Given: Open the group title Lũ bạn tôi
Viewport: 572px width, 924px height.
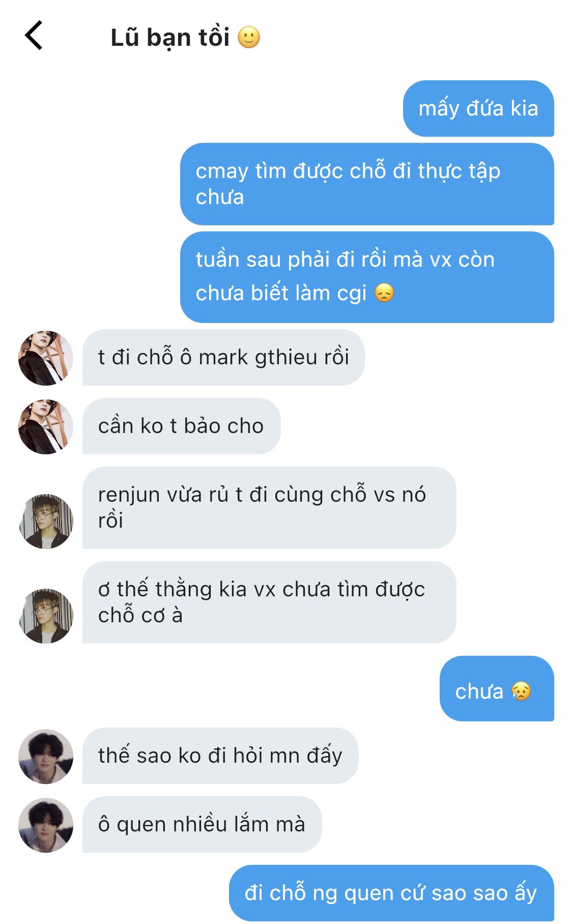Looking at the screenshot, I should click(170, 38).
